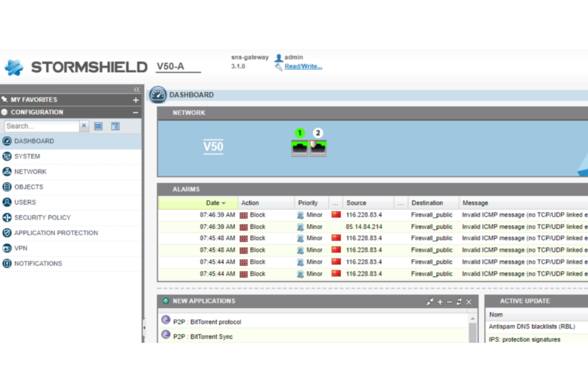Screen dimensions: 588x392
Task: Click the minus icon in New Applications
Action: tap(449, 302)
